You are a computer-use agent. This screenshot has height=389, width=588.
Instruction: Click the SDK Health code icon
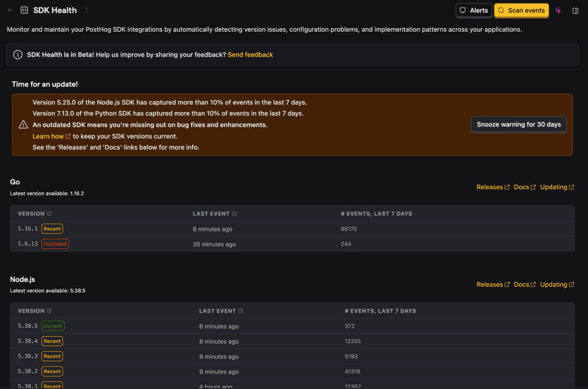(24, 10)
